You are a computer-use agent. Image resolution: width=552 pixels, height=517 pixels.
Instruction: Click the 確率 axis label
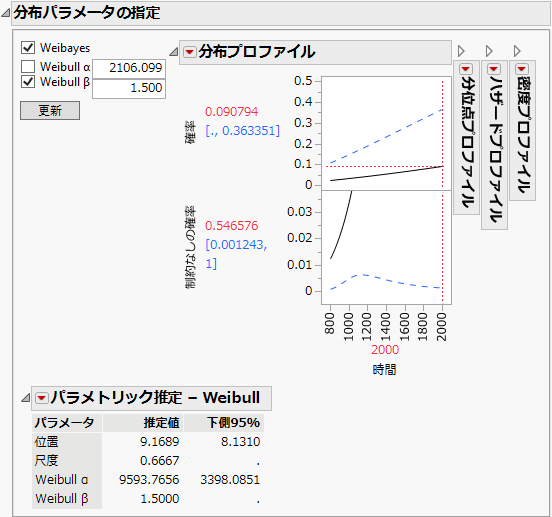190,133
